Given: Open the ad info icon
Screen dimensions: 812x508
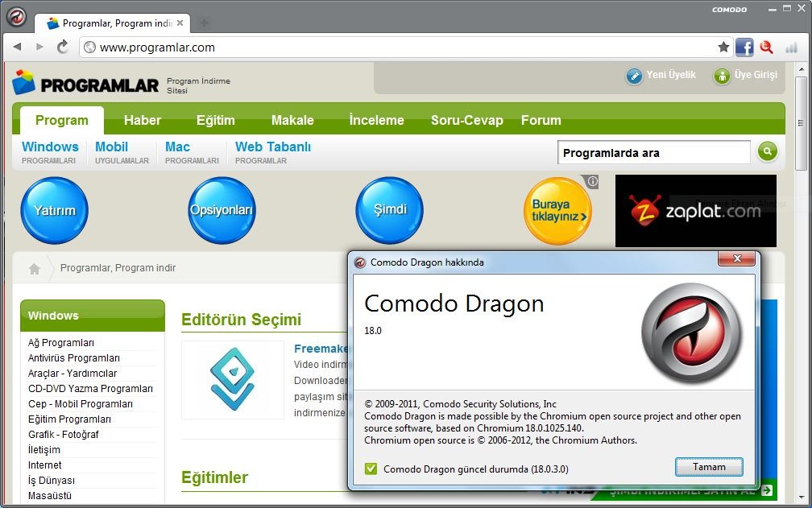Looking at the screenshot, I should [593, 182].
